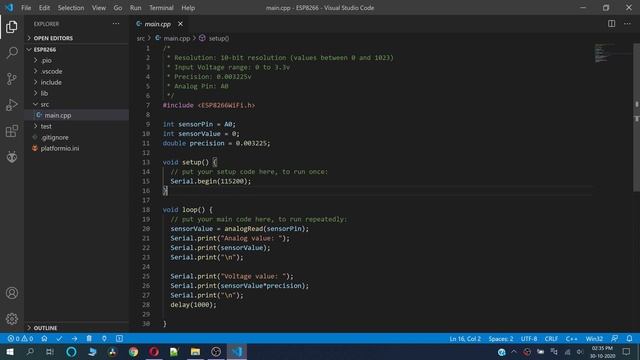Open Explorer Views and More Actions ellipsis
This screenshot has height=360, width=640.
pyautogui.click(x=116, y=24)
